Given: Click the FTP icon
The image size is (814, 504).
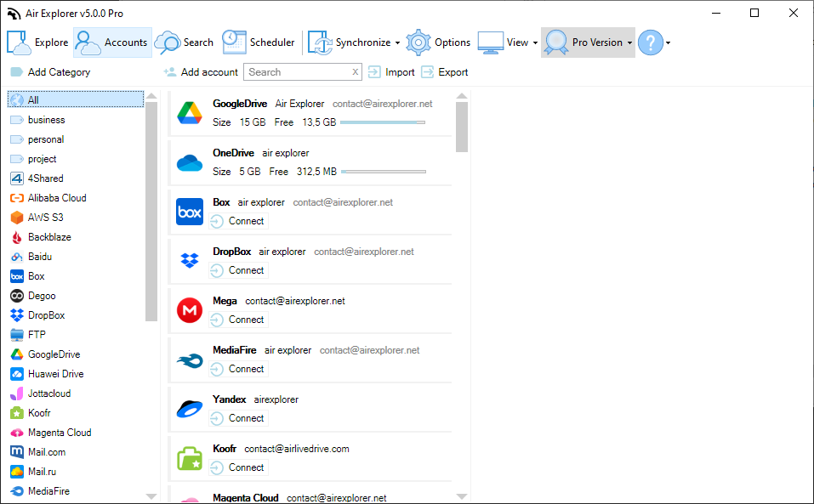Looking at the screenshot, I should [x=17, y=335].
